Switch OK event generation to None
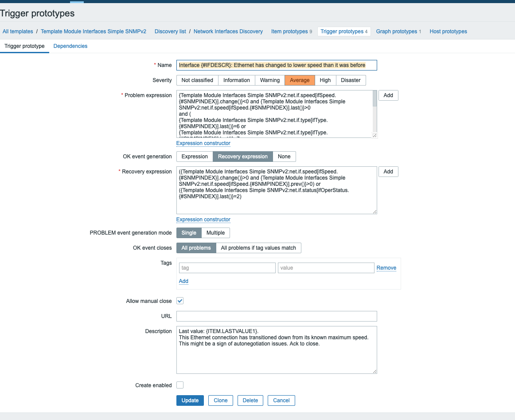The width and height of the screenshot is (515, 420). tap(284, 157)
